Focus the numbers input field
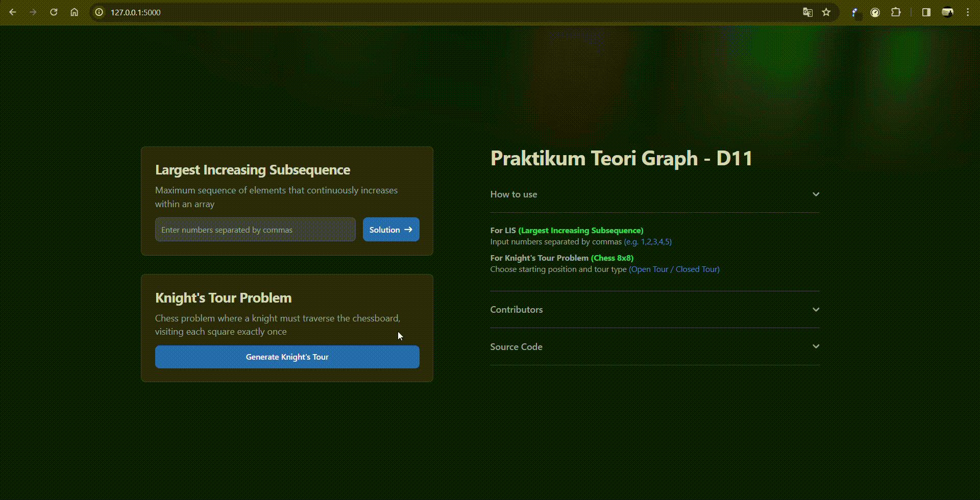Viewport: 980px width, 500px height. (x=255, y=230)
